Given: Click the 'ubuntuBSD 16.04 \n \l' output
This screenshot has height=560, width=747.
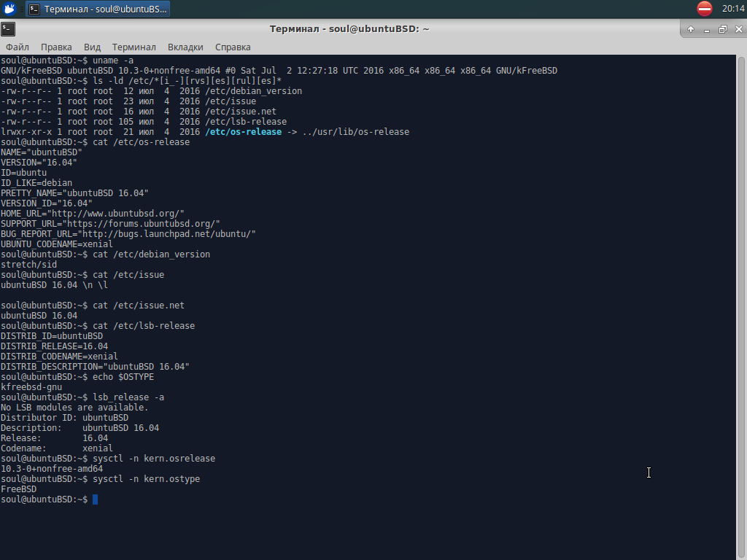Looking at the screenshot, I should click(x=54, y=285).
